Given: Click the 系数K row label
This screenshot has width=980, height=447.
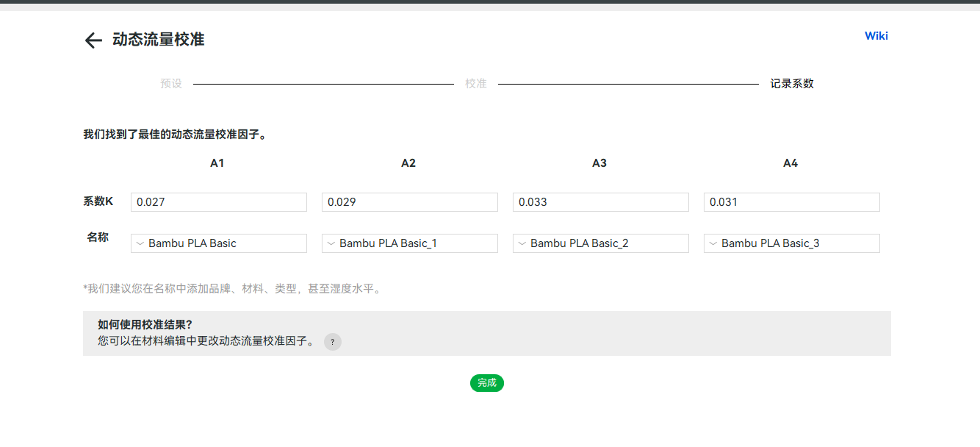Looking at the screenshot, I should point(98,201).
